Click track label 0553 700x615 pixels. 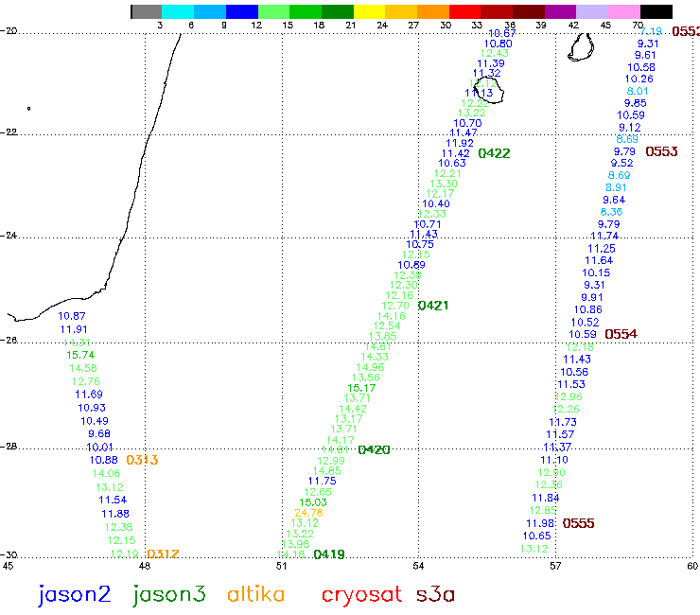point(661,151)
